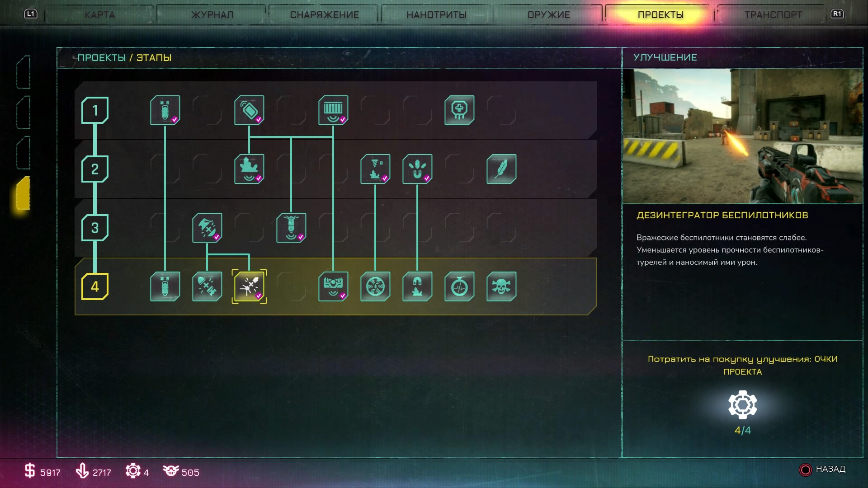Select stage 4 mushroom plant upgrade icon

(417, 286)
